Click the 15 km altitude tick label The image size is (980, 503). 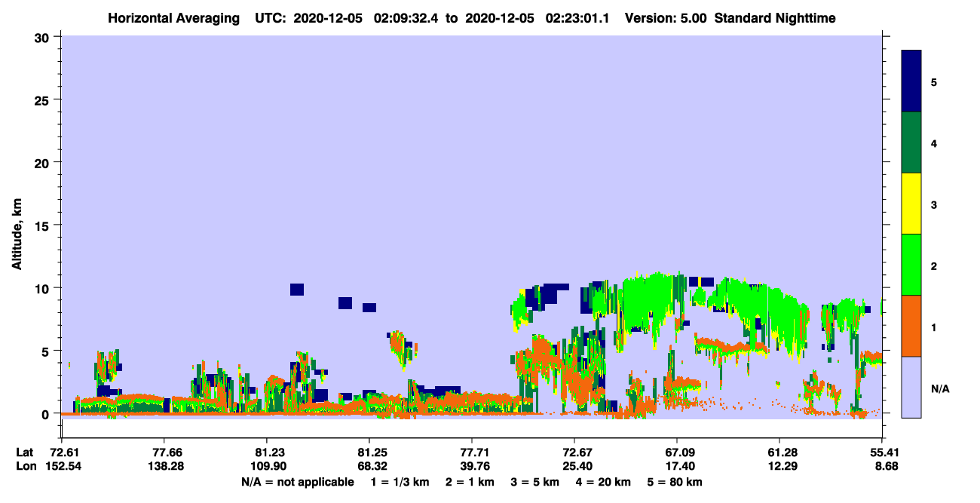[44, 225]
